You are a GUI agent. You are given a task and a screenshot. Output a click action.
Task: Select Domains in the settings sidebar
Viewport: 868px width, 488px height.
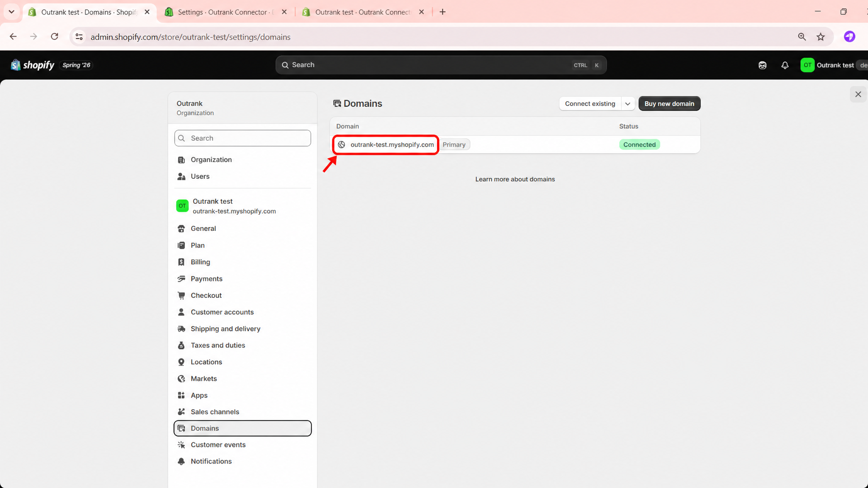point(242,428)
